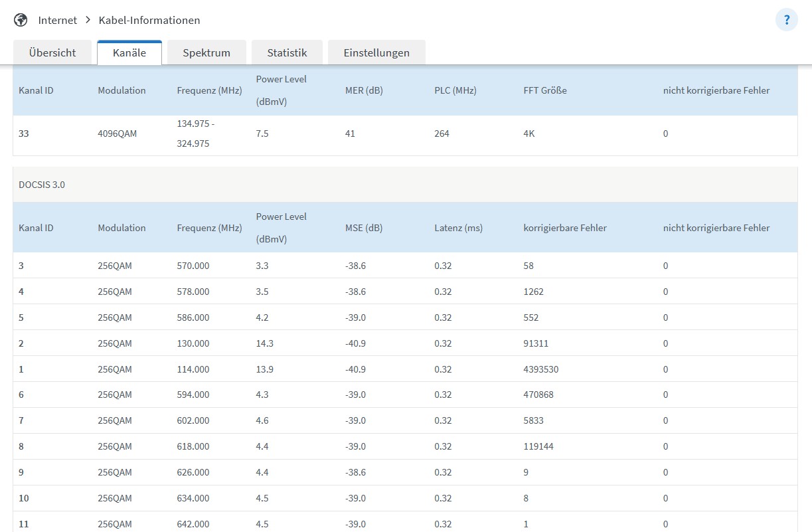Open the help question mark button

(786, 20)
